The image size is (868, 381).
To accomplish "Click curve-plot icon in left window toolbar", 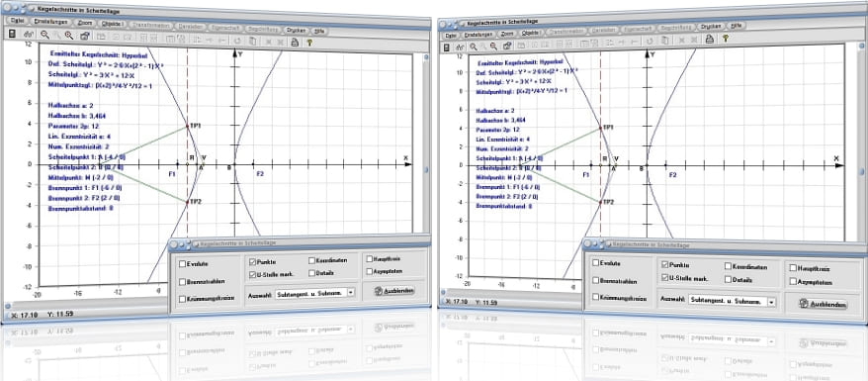I will click(29, 35).
